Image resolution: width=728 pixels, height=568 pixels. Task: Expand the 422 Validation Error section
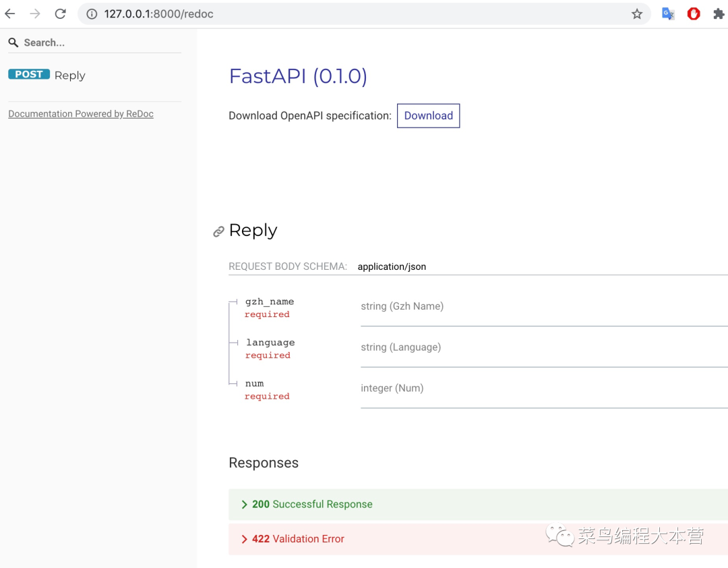pos(478,539)
